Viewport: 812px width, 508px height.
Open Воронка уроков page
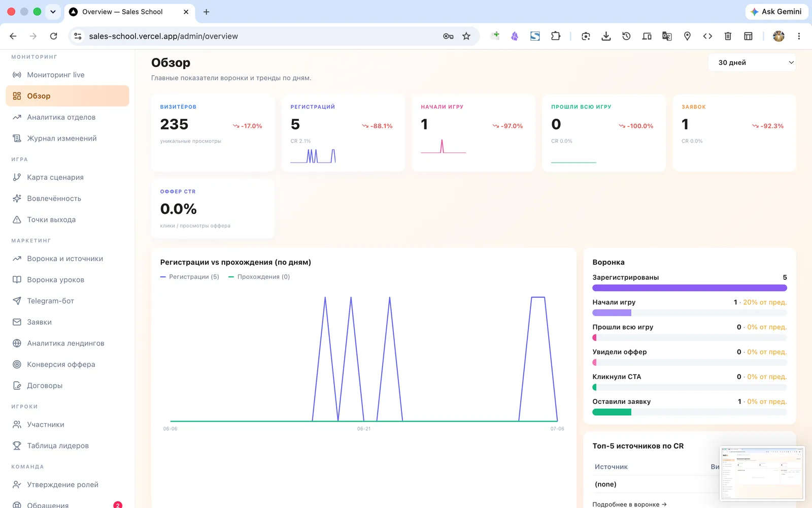point(67,279)
